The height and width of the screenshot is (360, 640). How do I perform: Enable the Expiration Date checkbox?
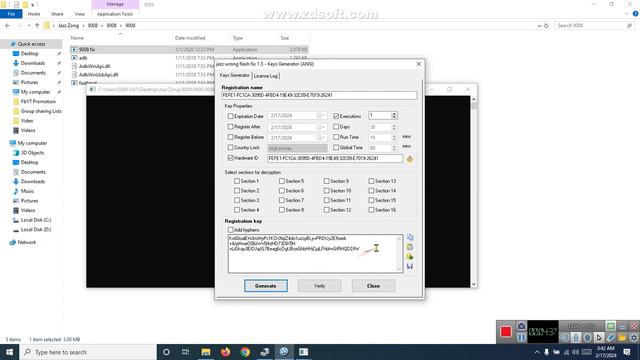click(231, 116)
